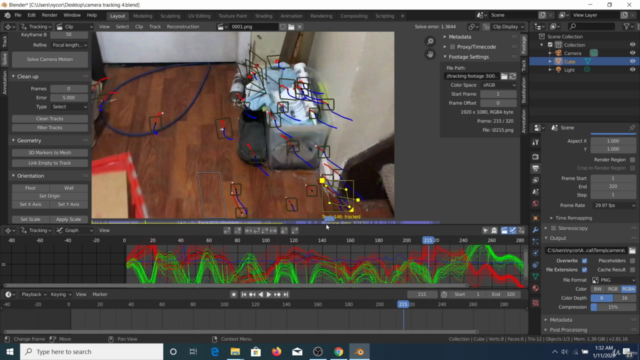Click the jump to end playback button

pyautogui.click(x=286, y=294)
